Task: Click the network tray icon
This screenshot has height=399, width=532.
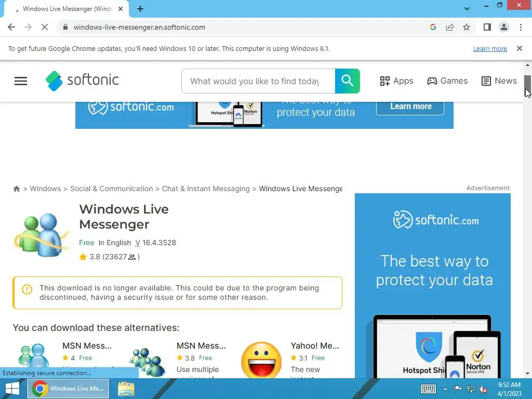Action: click(x=470, y=389)
